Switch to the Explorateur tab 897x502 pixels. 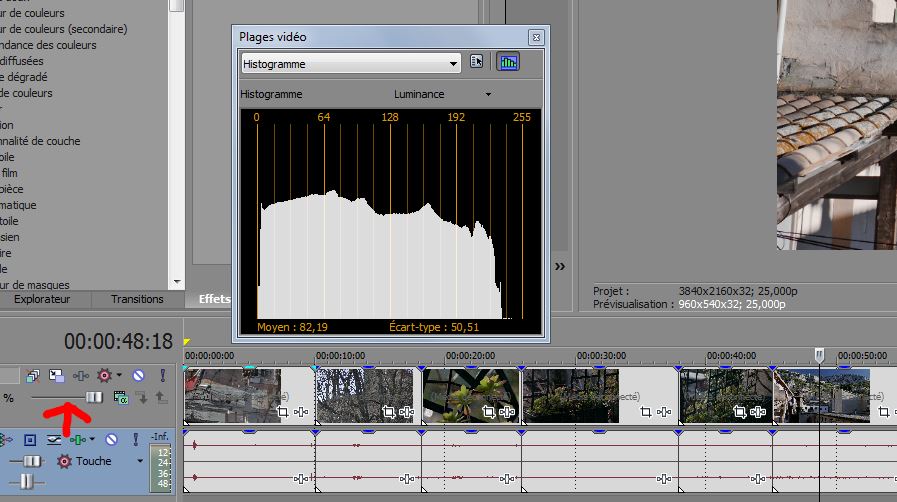(42, 299)
